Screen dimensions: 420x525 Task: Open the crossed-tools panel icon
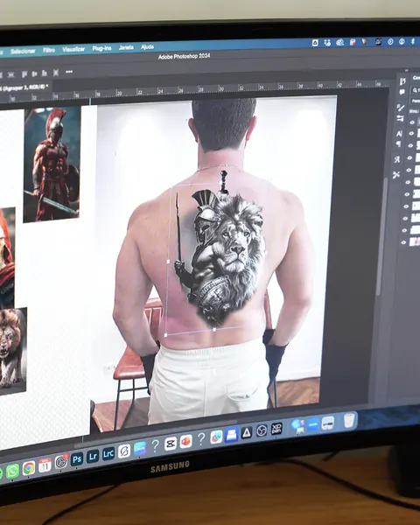point(396,174)
